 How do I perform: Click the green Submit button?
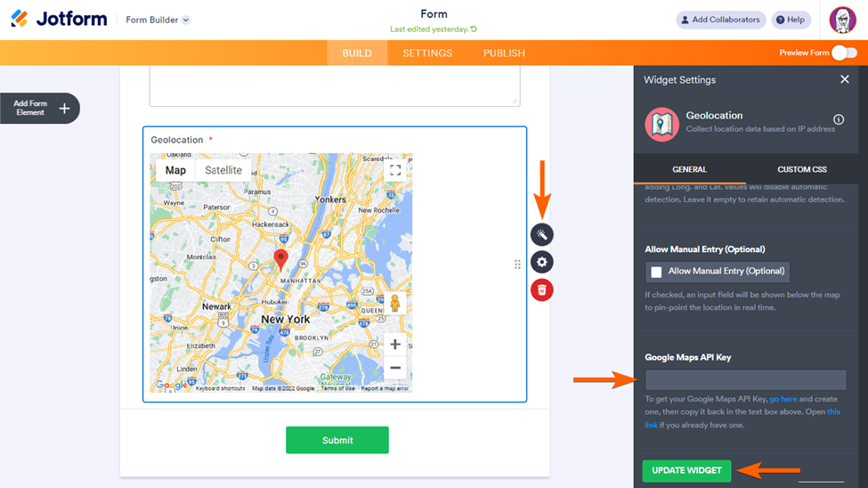coord(337,441)
